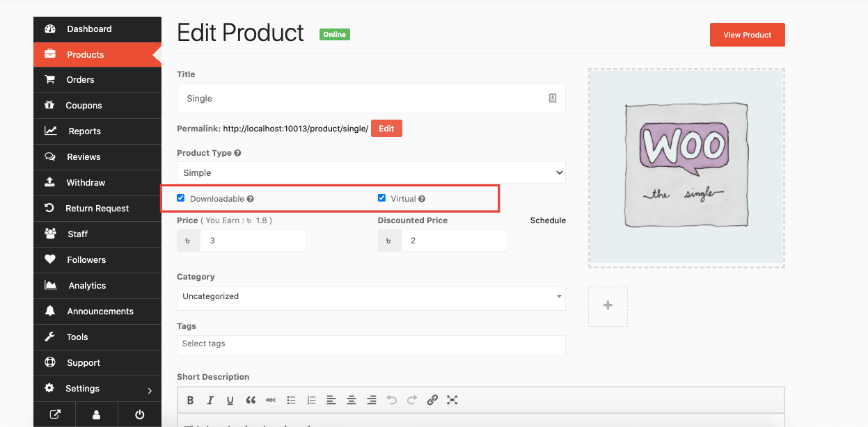This screenshot has height=427, width=868.
Task: Expand the Settings submenu arrow
Action: [150, 389]
